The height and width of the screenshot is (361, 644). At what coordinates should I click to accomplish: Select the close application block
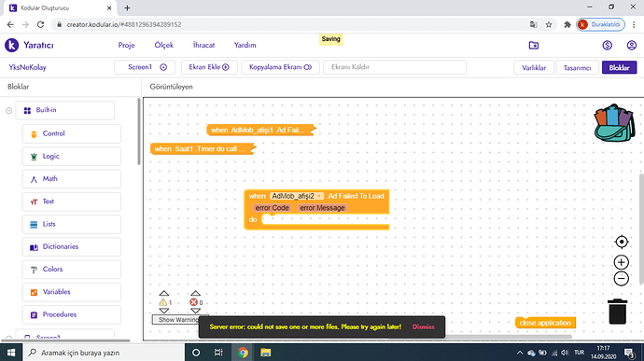(545, 323)
